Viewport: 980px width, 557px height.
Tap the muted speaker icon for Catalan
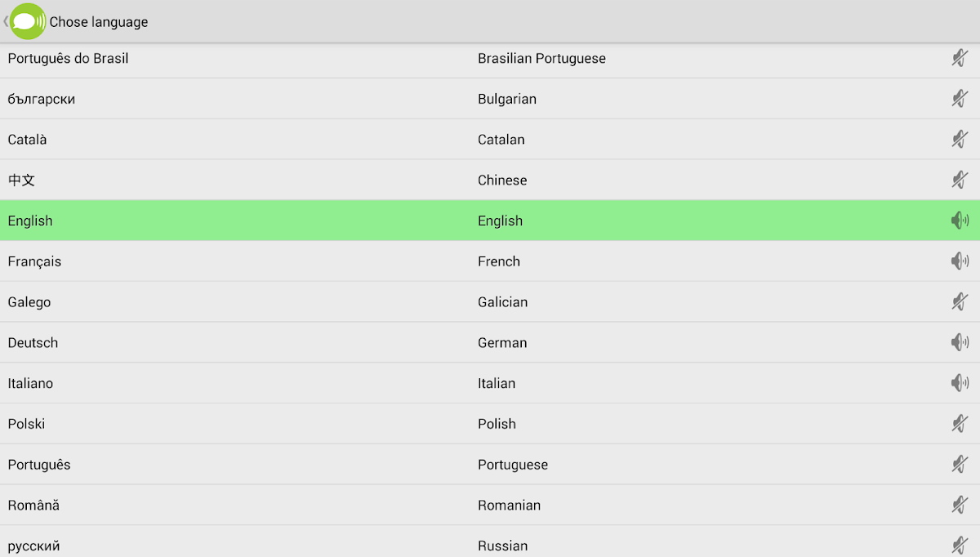[960, 140]
